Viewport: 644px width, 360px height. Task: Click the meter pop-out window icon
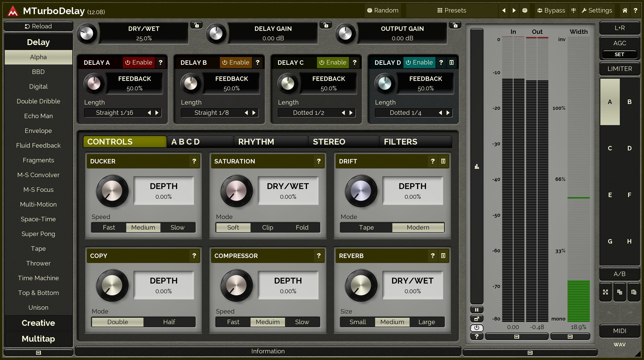click(x=477, y=319)
